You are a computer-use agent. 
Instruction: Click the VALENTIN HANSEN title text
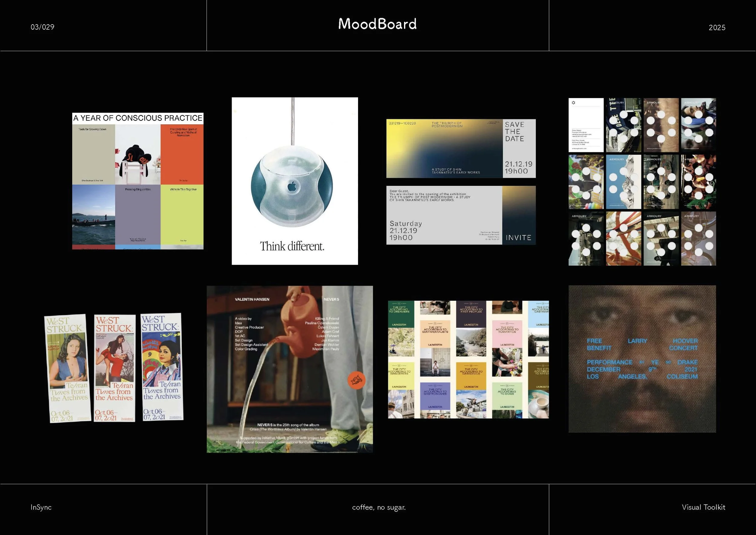click(x=252, y=300)
